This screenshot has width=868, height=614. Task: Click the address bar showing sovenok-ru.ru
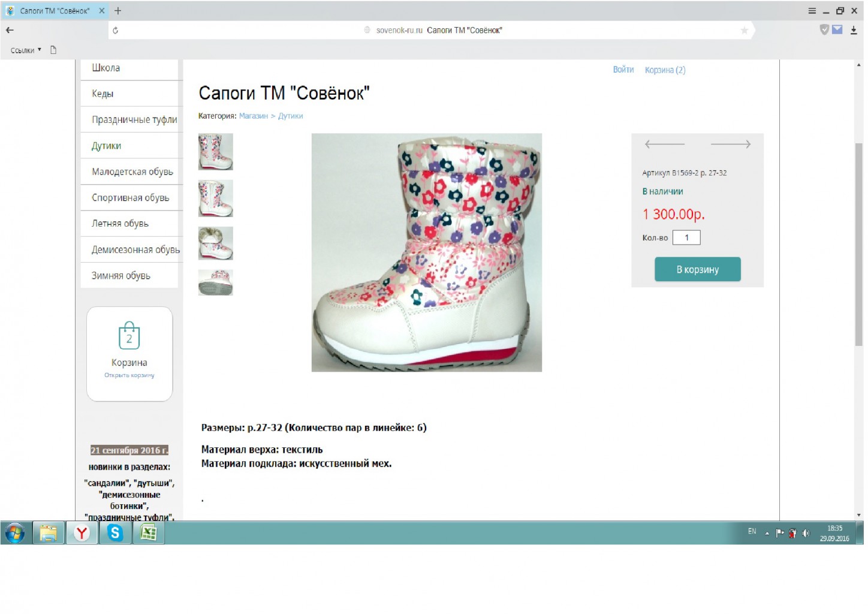(433, 30)
